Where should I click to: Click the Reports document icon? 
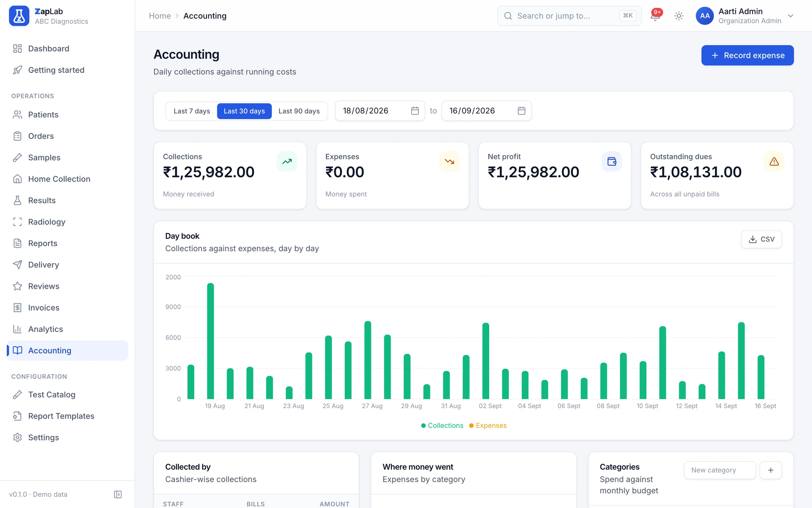pos(17,243)
